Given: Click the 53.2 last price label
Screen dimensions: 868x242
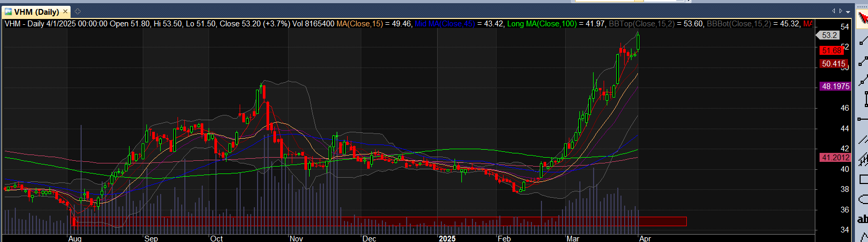Looking at the screenshot, I should 829,35.
